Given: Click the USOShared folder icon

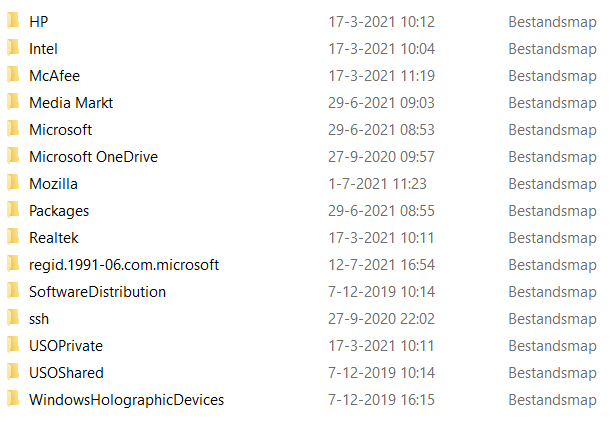Looking at the screenshot, I should [13, 372].
